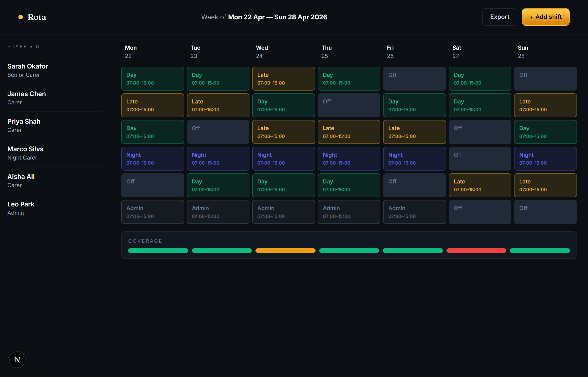The width and height of the screenshot is (588, 377).
Task: Open Leo Park's Monday Admin shift
Action: coord(153,212)
